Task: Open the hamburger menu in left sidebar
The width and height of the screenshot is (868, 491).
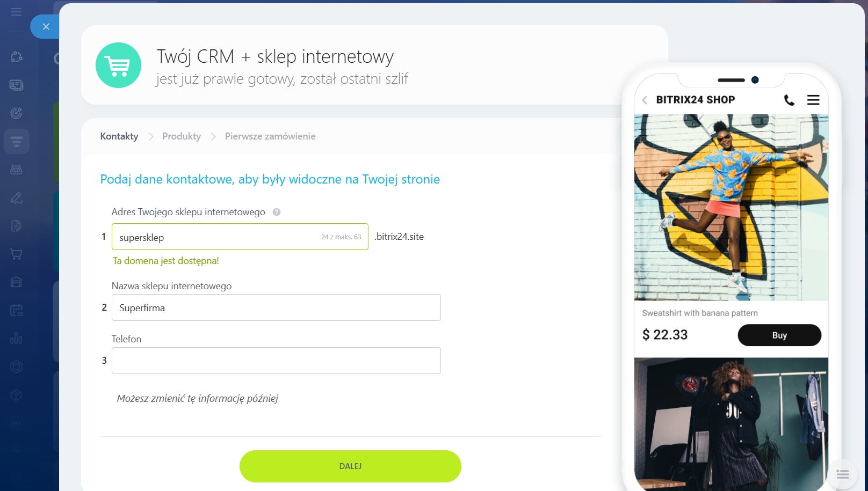Action: pos(16,11)
